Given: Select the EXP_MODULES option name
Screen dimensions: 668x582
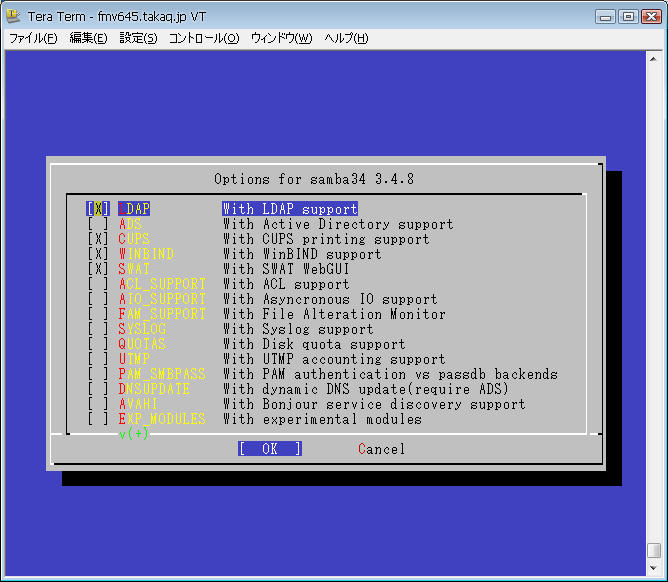Looking at the screenshot, I should 162,419.
